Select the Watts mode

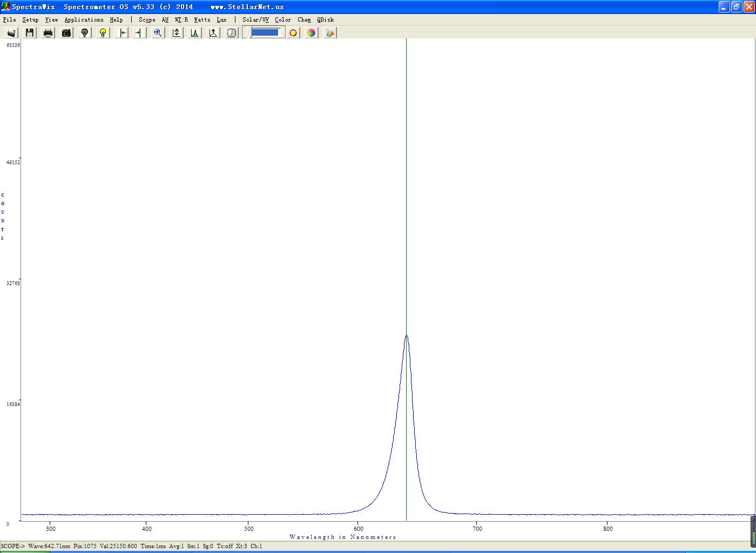202,19
